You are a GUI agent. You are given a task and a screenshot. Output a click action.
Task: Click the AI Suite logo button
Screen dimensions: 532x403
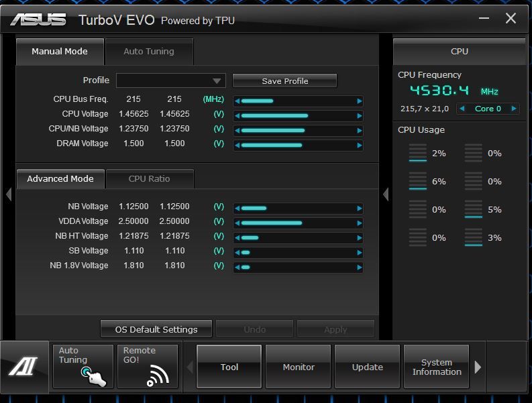pyautogui.click(x=23, y=367)
